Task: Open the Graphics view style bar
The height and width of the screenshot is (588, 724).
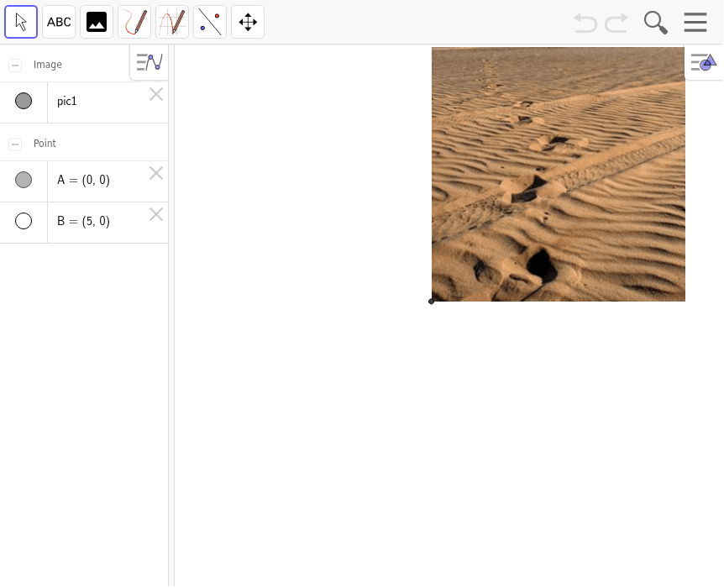Action: [704, 62]
